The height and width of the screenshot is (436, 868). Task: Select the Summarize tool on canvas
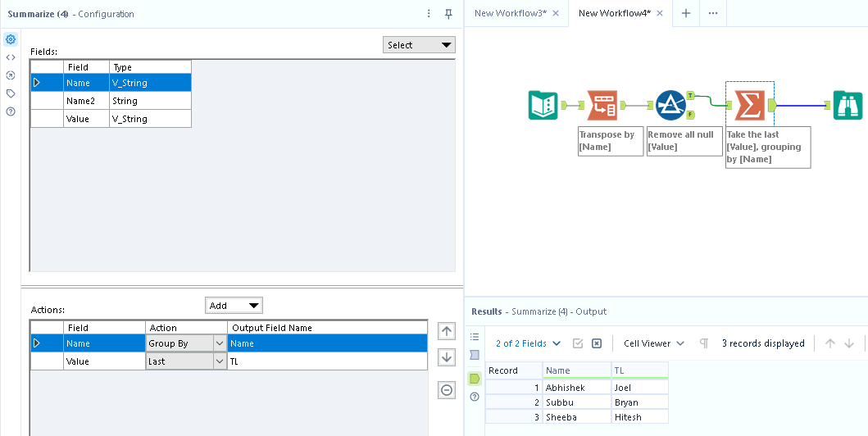749,106
